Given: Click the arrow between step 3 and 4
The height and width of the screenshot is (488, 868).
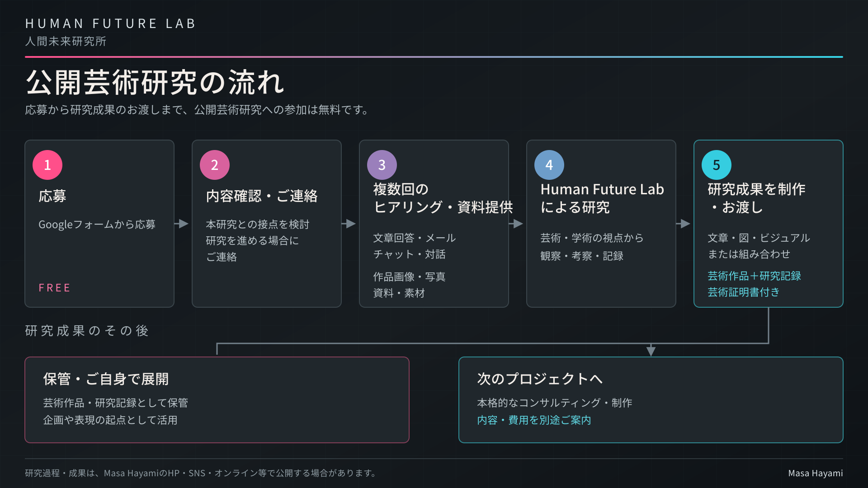Looking at the screenshot, I should [516, 224].
